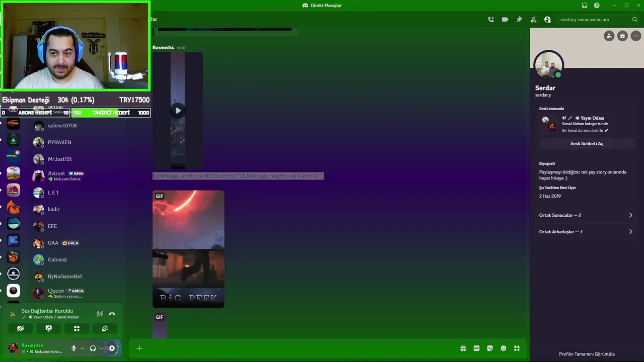The height and width of the screenshot is (362, 644).
Task: Start an activity in voice panel
Action: (76, 328)
